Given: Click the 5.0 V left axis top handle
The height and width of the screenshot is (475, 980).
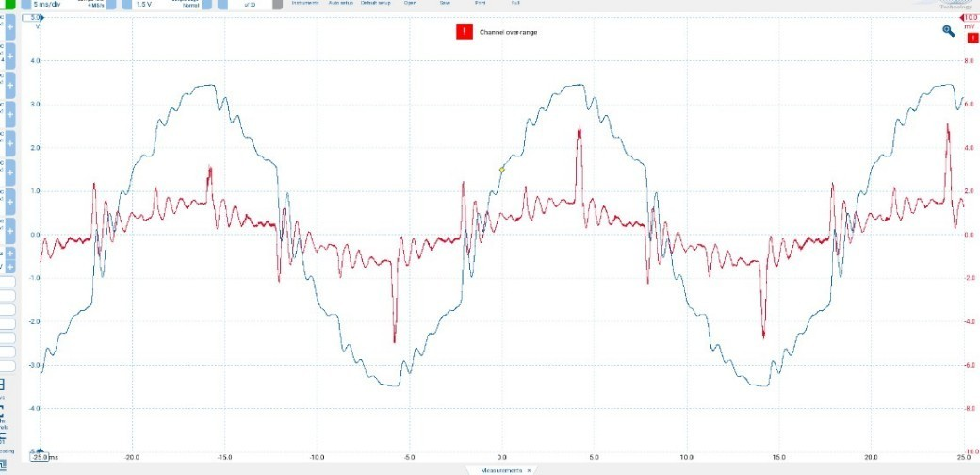Looking at the screenshot, I should pyautogui.click(x=35, y=18).
